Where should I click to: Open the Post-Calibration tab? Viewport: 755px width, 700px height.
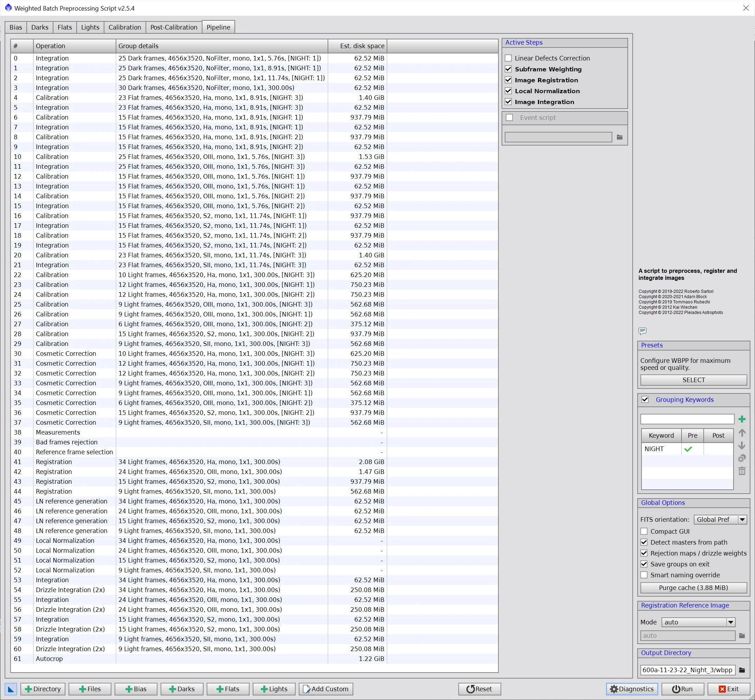173,27
